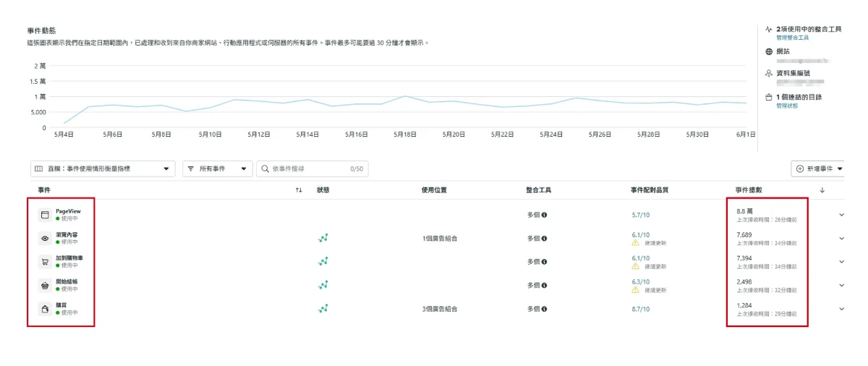
Task: Expand the 開始結帳 row chevron
Action: 841,285
